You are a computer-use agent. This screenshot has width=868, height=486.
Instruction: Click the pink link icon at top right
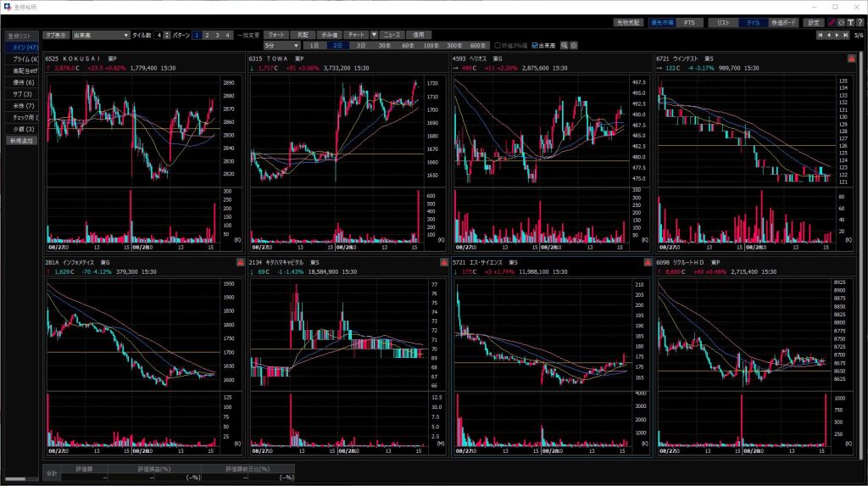pyautogui.click(x=832, y=23)
